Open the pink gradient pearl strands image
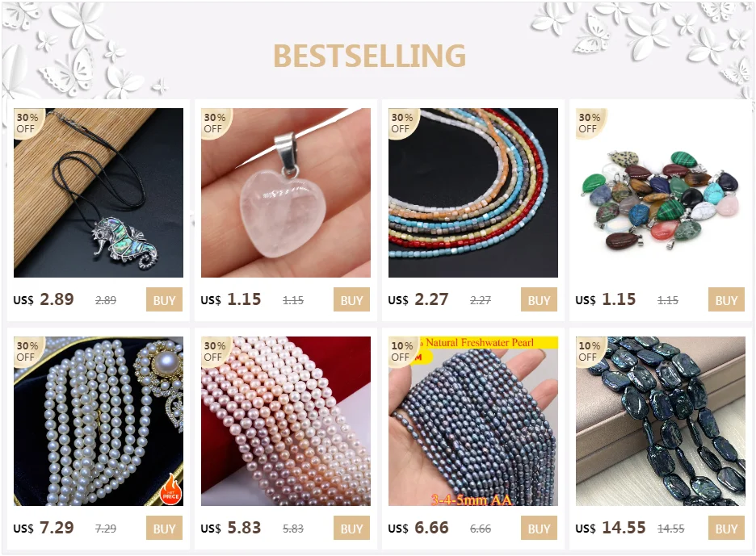Screen dimensions: 756x556 [x=286, y=421]
